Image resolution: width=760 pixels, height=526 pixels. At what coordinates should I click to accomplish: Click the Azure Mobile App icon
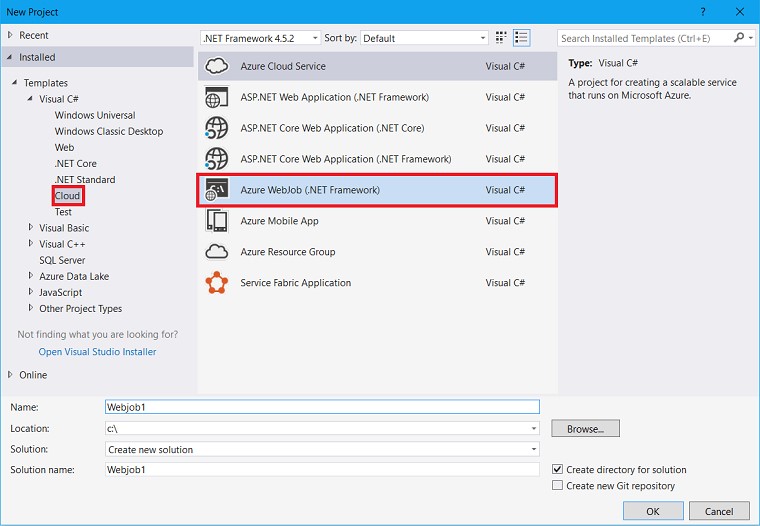click(x=216, y=221)
